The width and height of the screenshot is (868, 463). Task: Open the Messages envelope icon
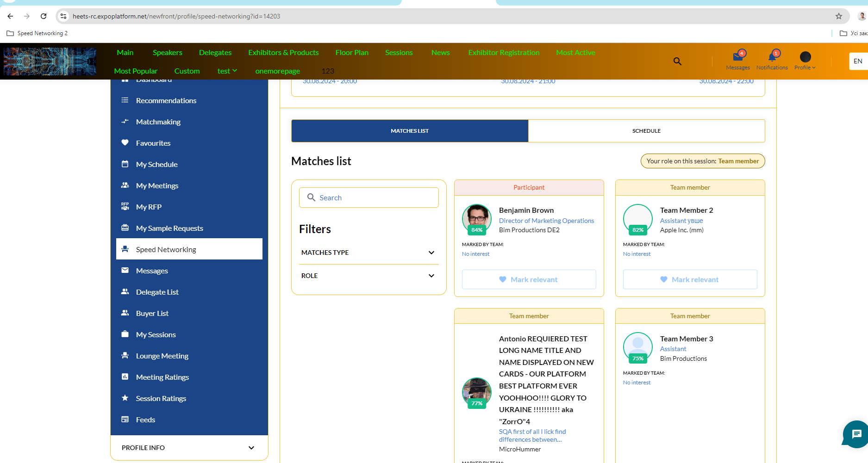pyautogui.click(x=737, y=57)
